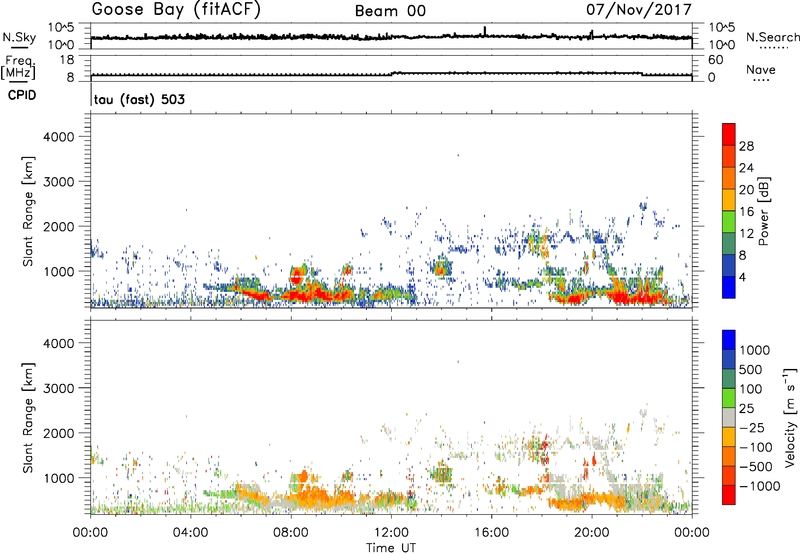Screen dimensions: 800x554
Task: Click the '16:00' time axis tick label
Action: pos(491,533)
